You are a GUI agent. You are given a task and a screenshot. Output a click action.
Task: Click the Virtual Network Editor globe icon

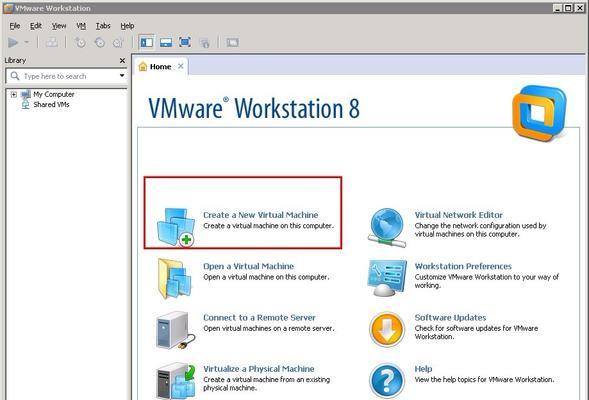click(387, 228)
